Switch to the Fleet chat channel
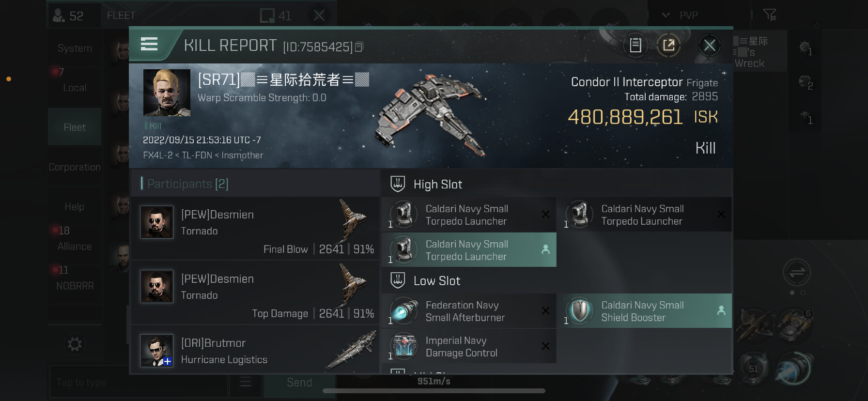 point(75,127)
